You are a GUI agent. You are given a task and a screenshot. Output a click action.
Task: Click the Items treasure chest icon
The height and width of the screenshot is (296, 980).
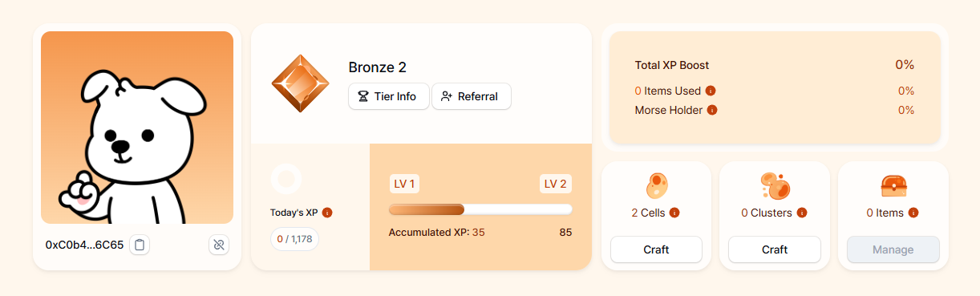[893, 186]
